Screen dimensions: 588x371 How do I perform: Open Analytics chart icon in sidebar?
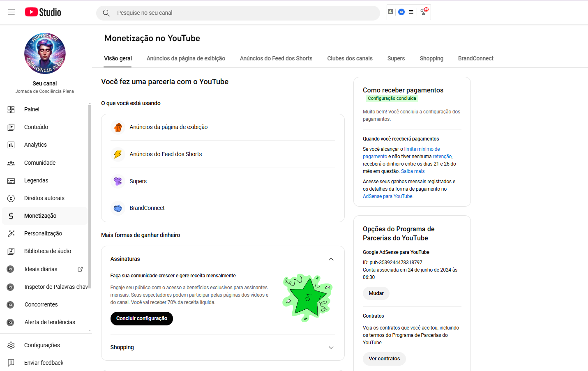coord(11,145)
